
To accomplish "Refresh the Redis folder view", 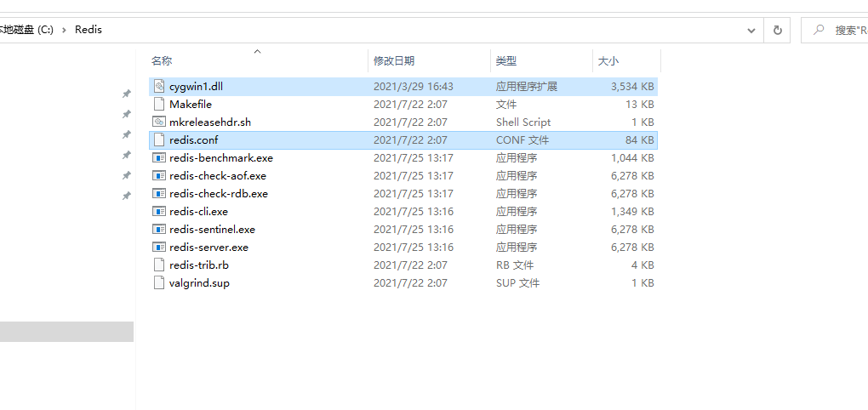I will pos(777,30).
